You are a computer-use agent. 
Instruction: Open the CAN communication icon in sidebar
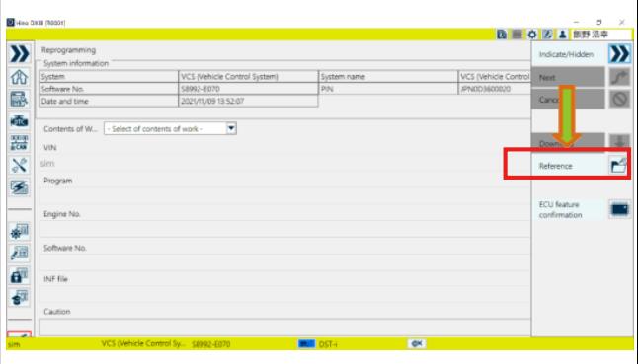pos(19,143)
